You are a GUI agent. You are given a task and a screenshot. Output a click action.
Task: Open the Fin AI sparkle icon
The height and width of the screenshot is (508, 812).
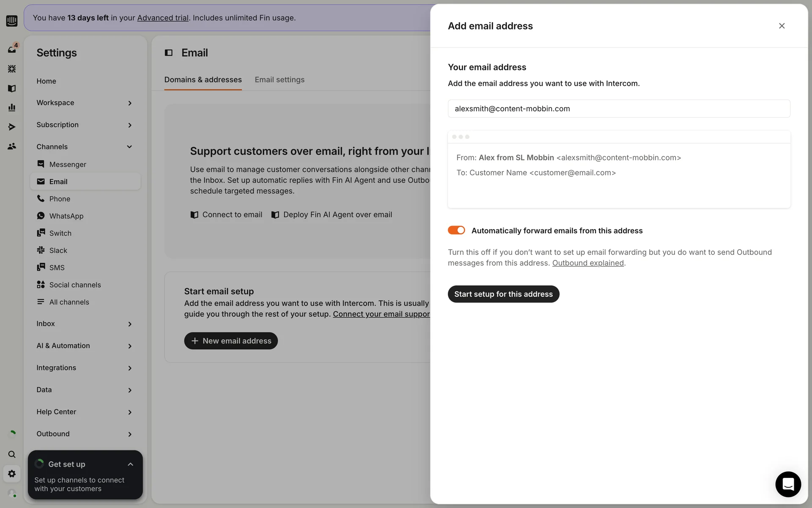(12, 69)
